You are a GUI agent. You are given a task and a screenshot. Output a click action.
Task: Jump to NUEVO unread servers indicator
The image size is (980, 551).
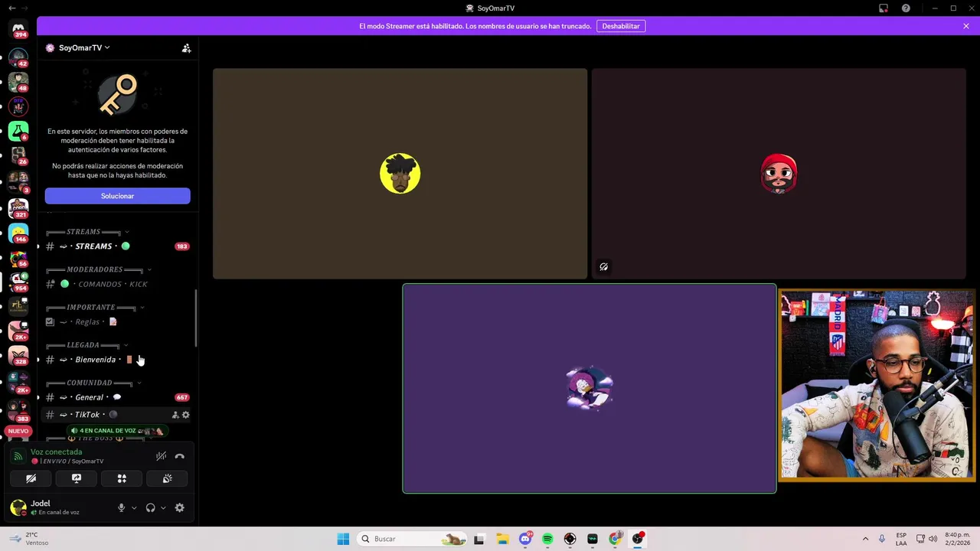[18, 431]
